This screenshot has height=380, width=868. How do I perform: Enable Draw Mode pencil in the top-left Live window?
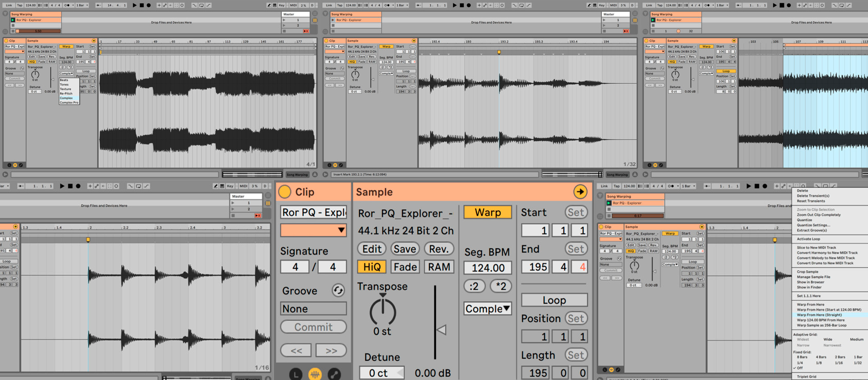[269, 5]
